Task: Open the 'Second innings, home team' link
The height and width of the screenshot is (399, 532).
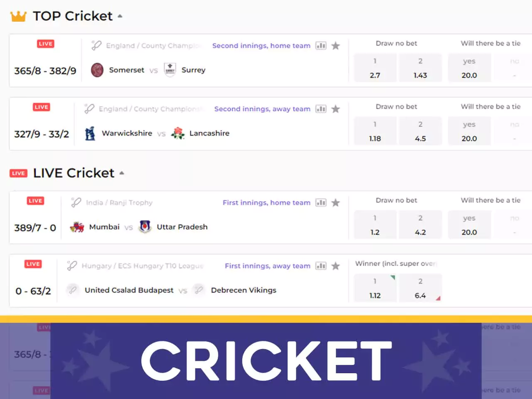Action: (x=261, y=46)
